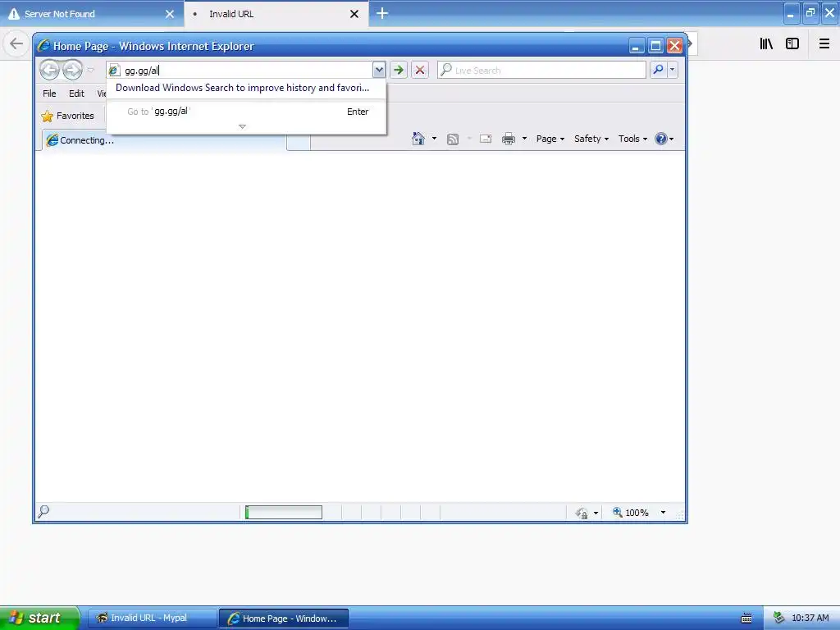Image resolution: width=840 pixels, height=630 pixels.
Task: Open the Safety menu
Action: coord(591,139)
